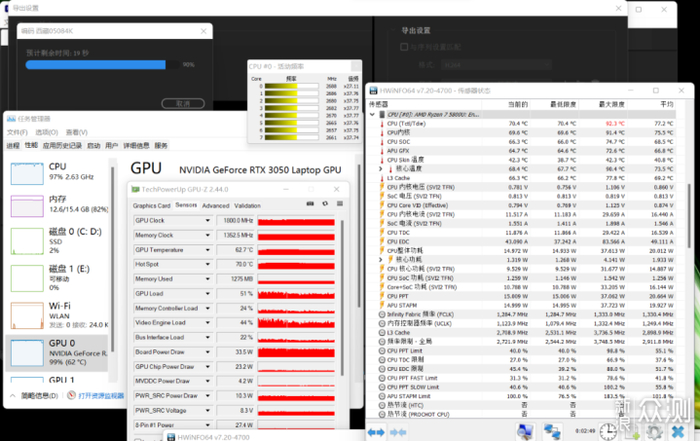Collapse CPU [#0] AMD Ryzen sensor group
700x441 pixels.
click(x=372, y=114)
